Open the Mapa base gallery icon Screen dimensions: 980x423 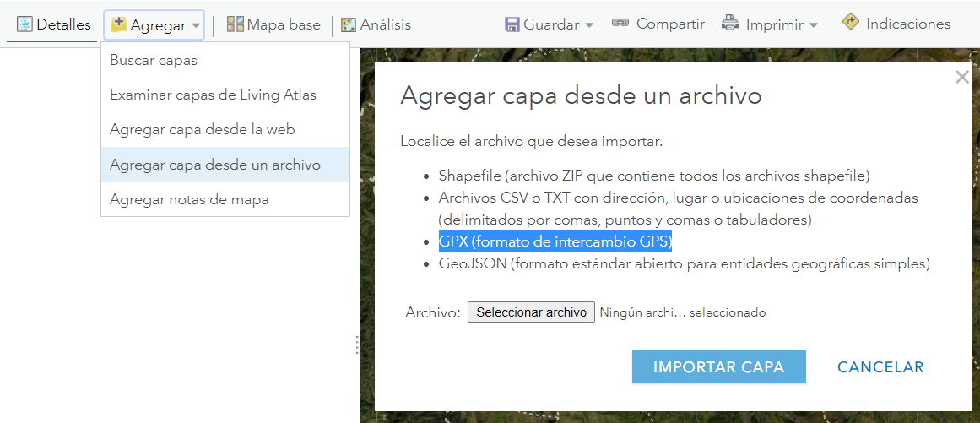(236, 25)
